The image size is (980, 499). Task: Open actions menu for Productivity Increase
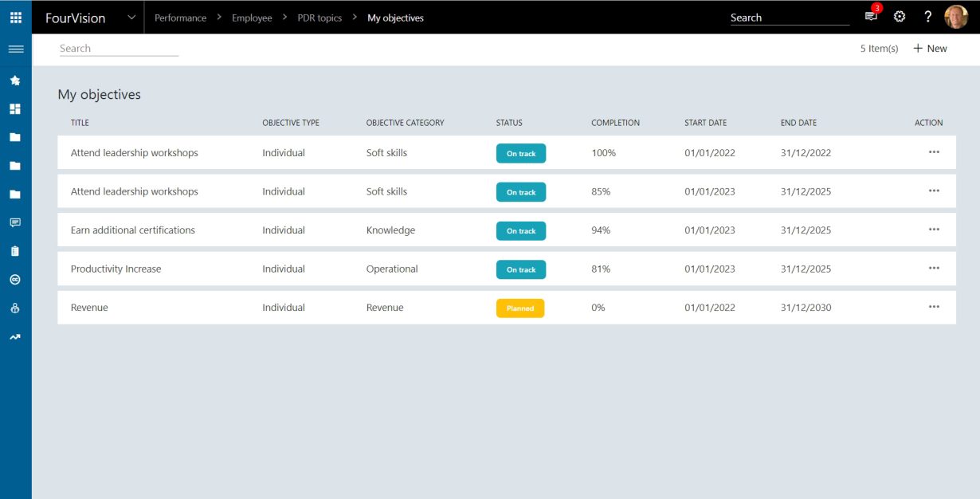[933, 269]
